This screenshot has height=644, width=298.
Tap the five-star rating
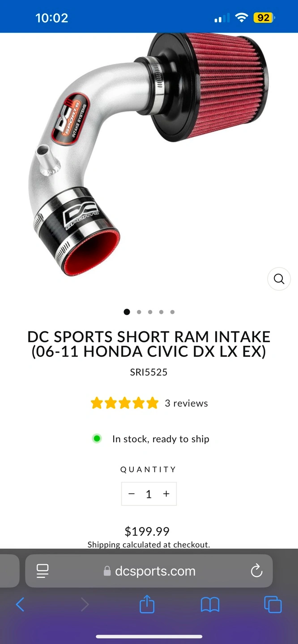coord(124,403)
